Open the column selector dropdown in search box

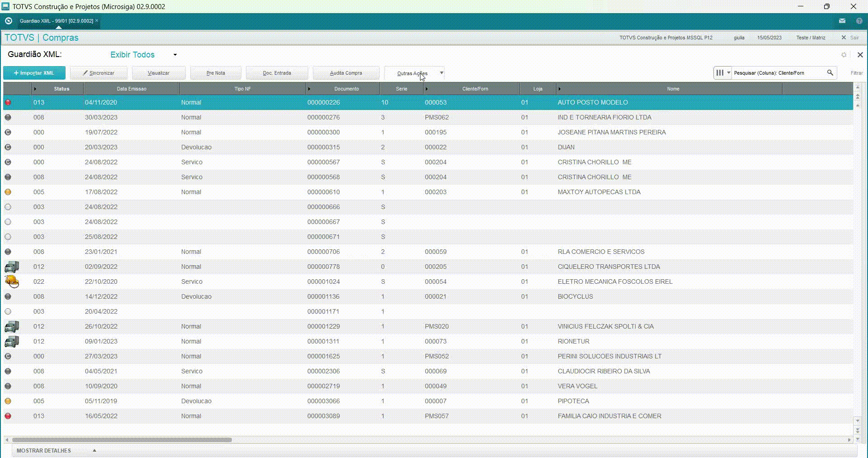722,72
